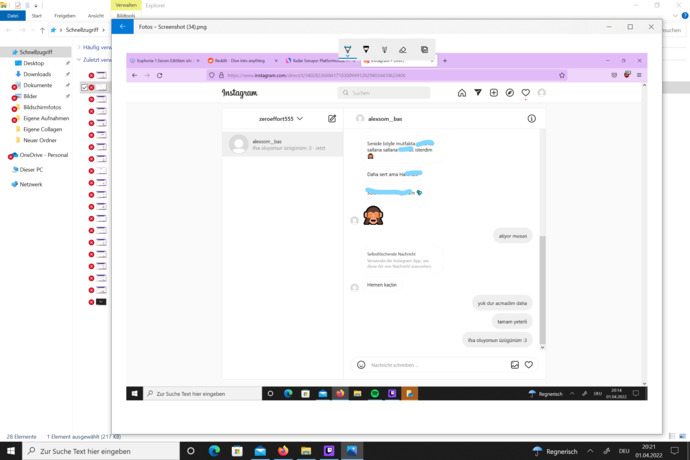The height and width of the screenshot is (460, 690).
Task: Collapse the Zuletzt verwendet group
Action: click(x=79, y=59)
